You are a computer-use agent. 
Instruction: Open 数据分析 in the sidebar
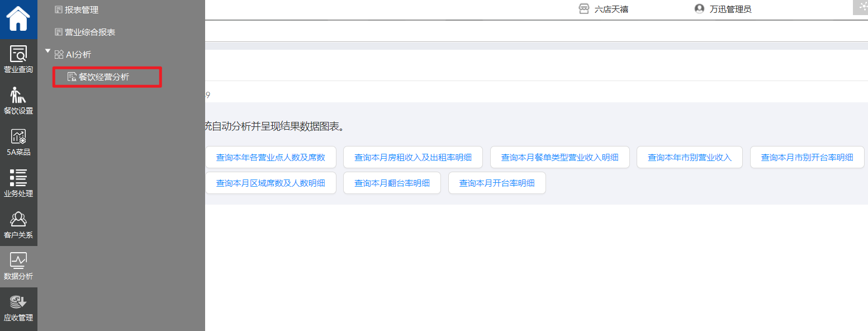tap(18, 267)
